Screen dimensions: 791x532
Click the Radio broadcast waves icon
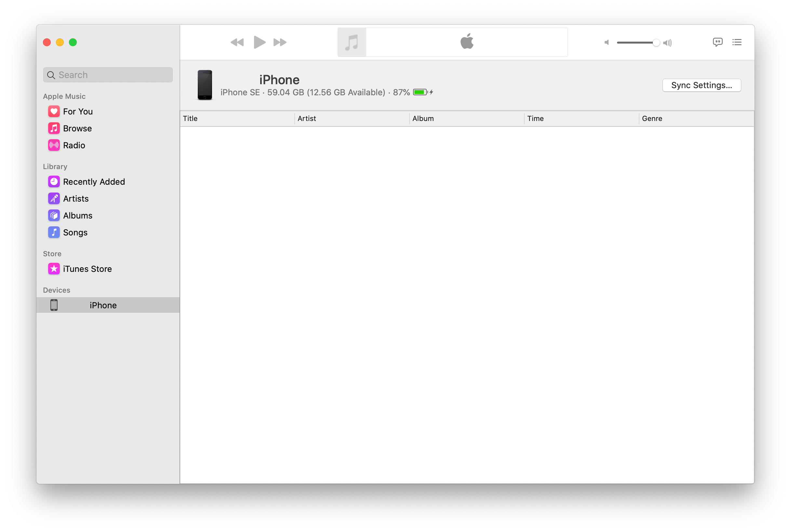pos(54,146)
